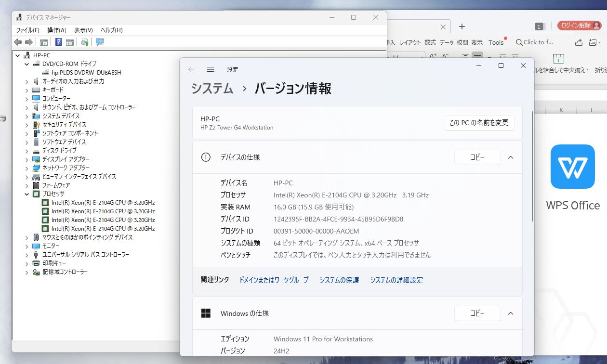Click the Settings window vertical scrollbar
Screen dimensions: 607x364
pos(532,166)
